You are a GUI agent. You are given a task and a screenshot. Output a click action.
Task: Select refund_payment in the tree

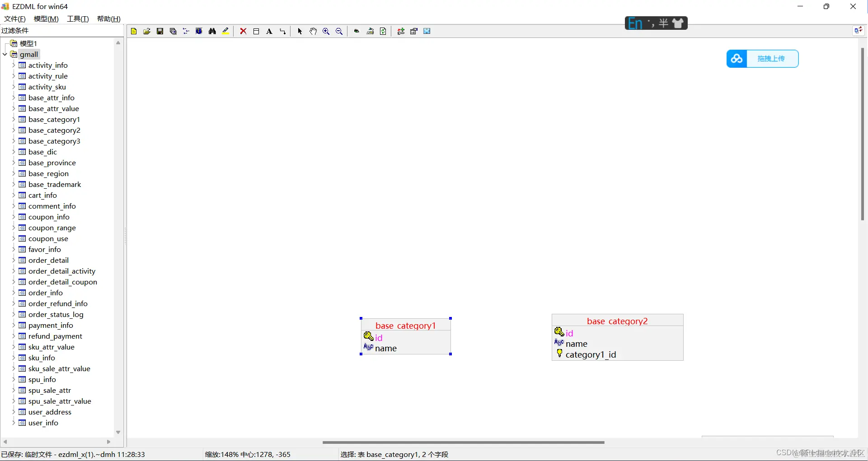tap(55, 336)
